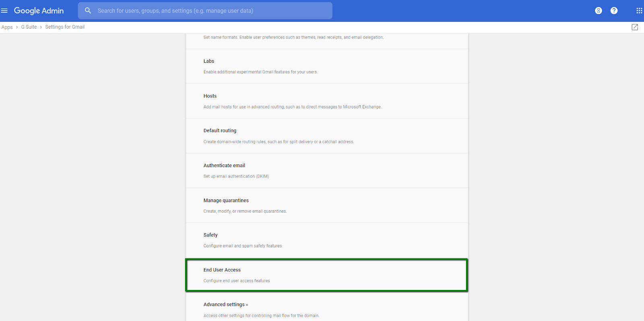This screenshot has width=644, height=321.
Task: Open the hourglass tasks icon
Action: (599, 10)
